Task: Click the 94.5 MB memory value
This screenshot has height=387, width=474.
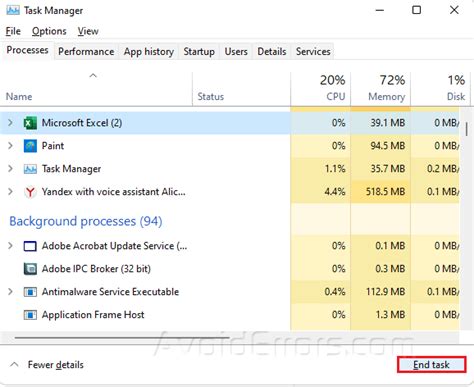Action: [388, 146]
